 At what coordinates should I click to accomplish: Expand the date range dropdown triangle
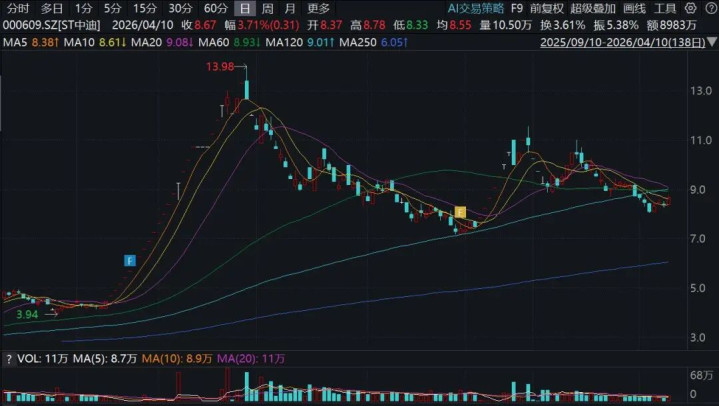click(x=712, y=42)
